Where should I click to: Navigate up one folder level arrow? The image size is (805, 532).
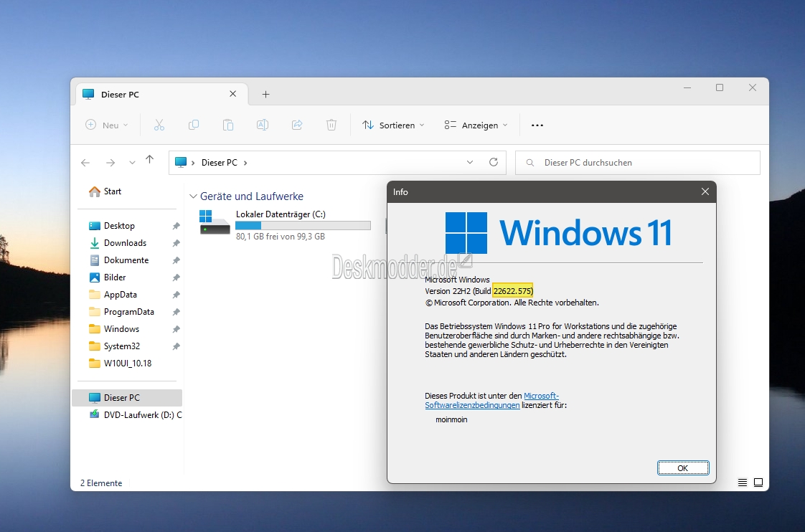coord(149,160)
